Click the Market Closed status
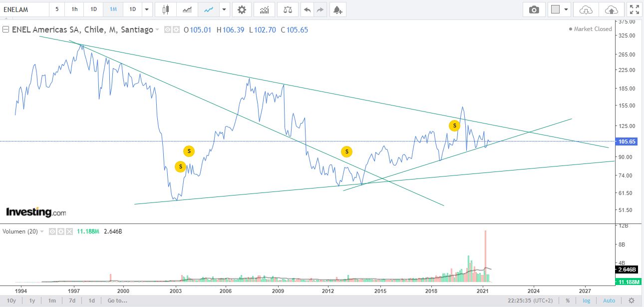 pyautogui.click(x=590, y=29)
